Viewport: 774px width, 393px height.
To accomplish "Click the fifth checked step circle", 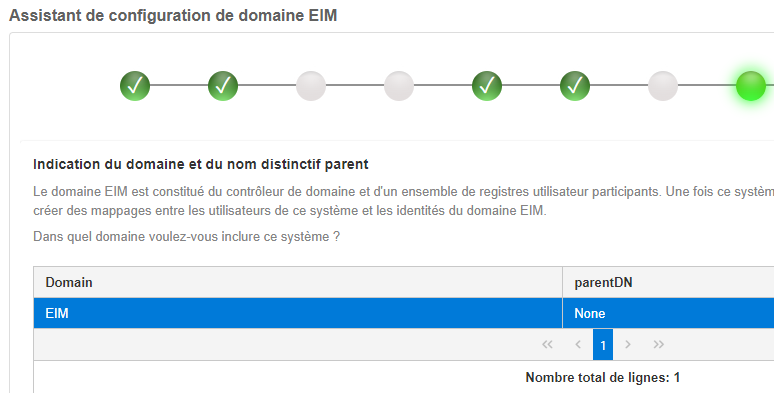I will (487, 86).
